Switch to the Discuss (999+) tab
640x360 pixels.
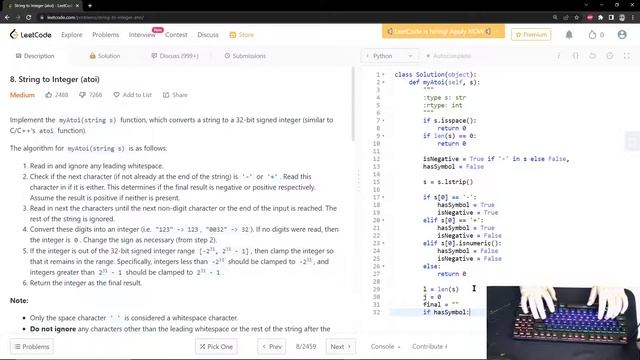point(175,56)
